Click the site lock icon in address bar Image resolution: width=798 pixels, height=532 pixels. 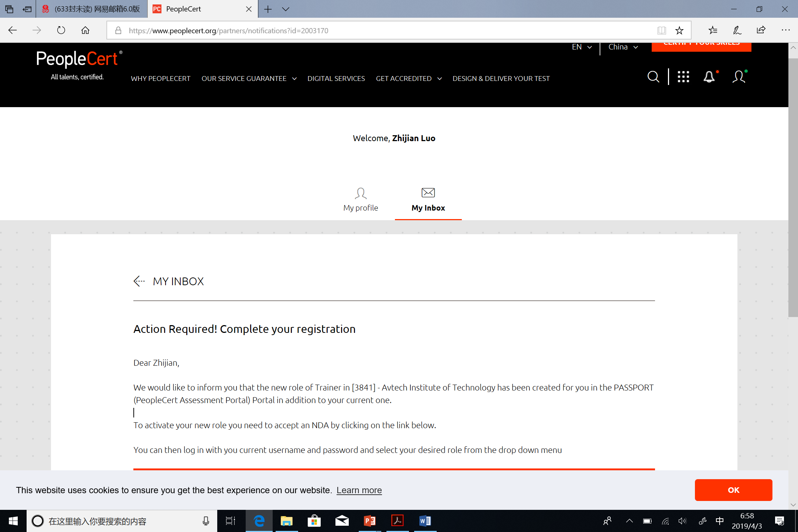click(x=118, y=30)
